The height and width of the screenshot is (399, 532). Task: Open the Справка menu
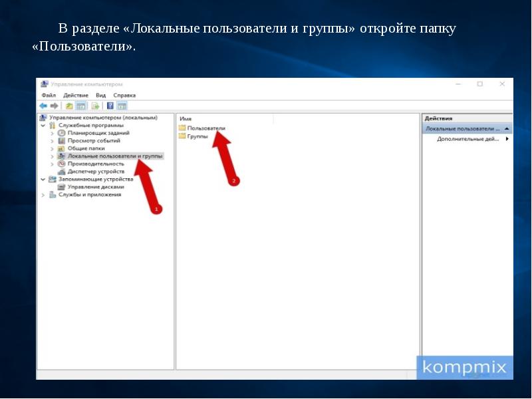(124, 95)
